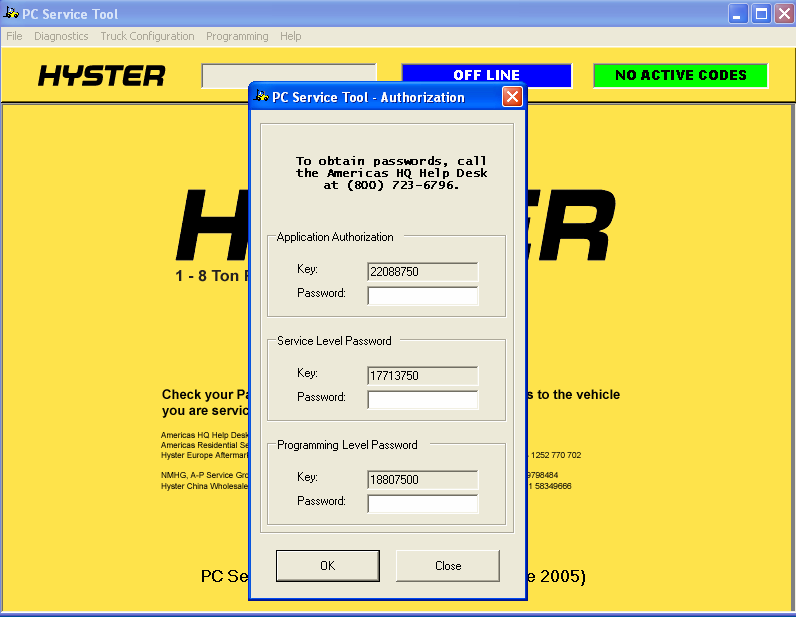
Task: Click 'Hyster China Wholesale' contact line
Action: click(x=205, y=486)
